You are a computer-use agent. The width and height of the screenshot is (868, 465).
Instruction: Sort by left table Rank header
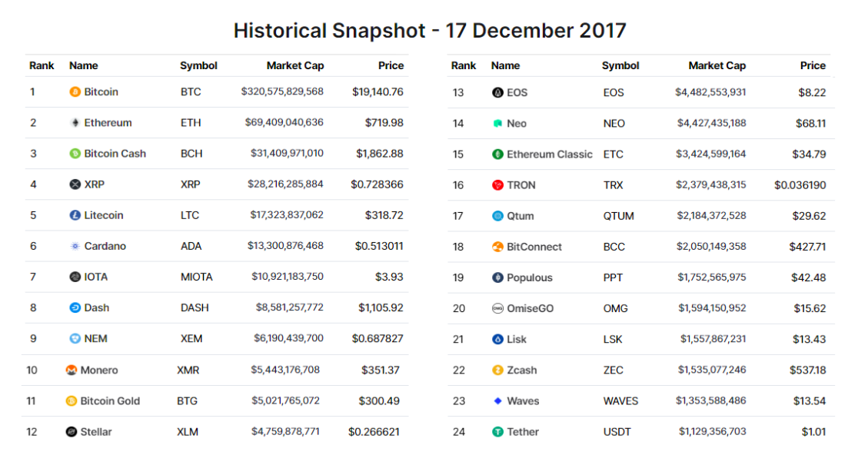click(42, 66)
